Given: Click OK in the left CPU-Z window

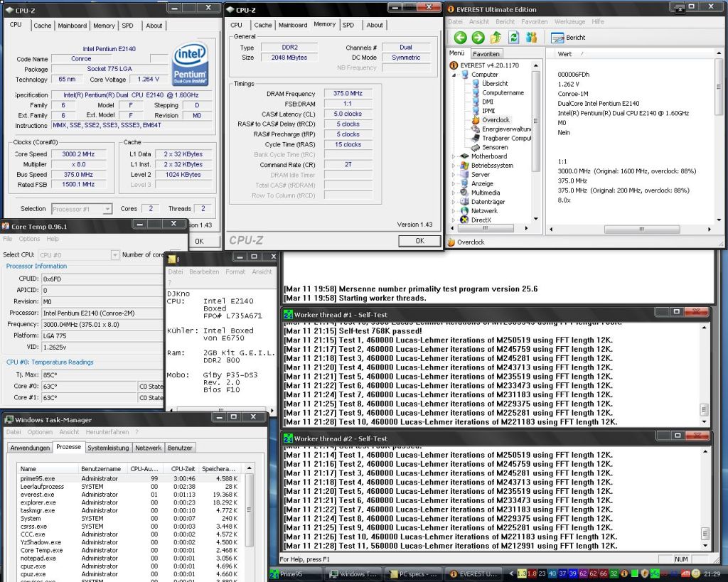Looking at the screenshot, I should (x=199, y=242).
